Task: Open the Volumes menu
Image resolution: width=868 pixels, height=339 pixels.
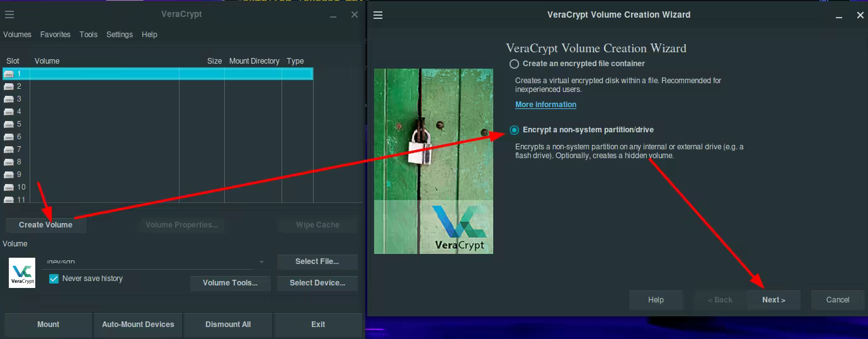Action: 17,35
